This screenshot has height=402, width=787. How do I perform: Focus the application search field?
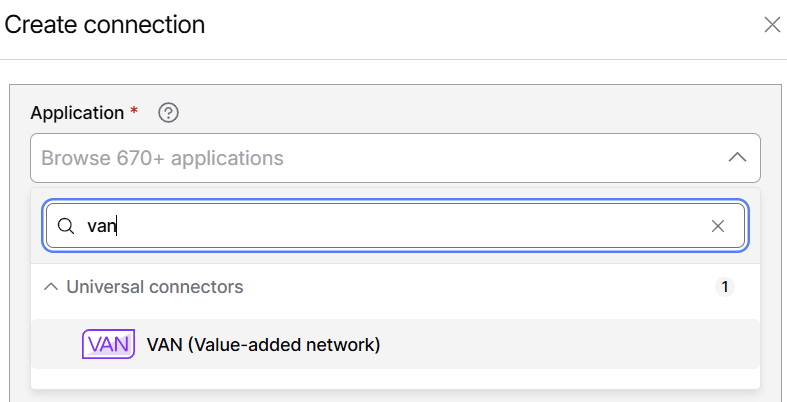pos(395,226)
